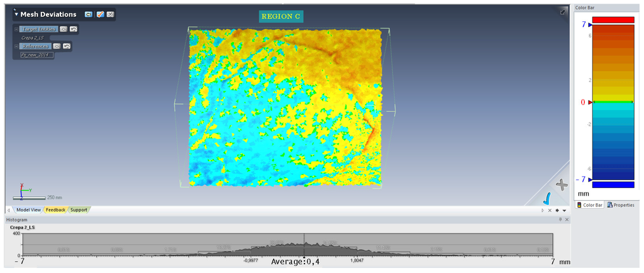Screen dimensions: 644x273
Task: Reset Target Entities with the undo arrow icon
Action: coord(74,29)
